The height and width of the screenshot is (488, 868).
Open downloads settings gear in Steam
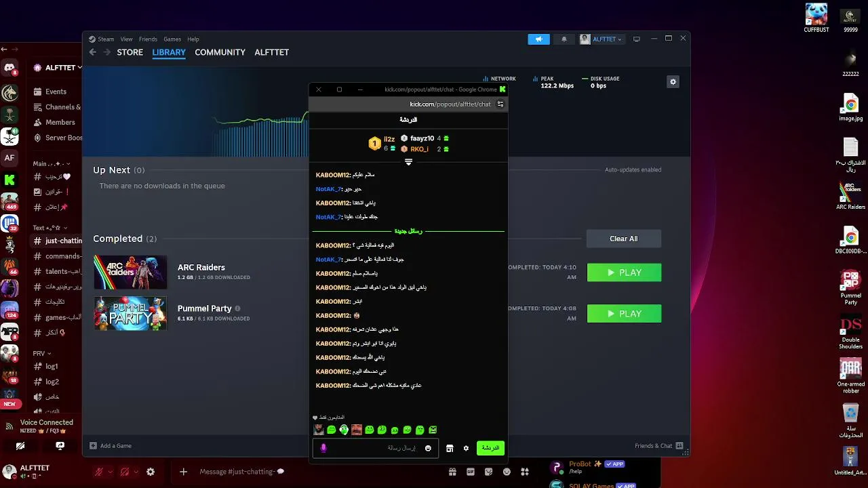(x=673, y=82)
